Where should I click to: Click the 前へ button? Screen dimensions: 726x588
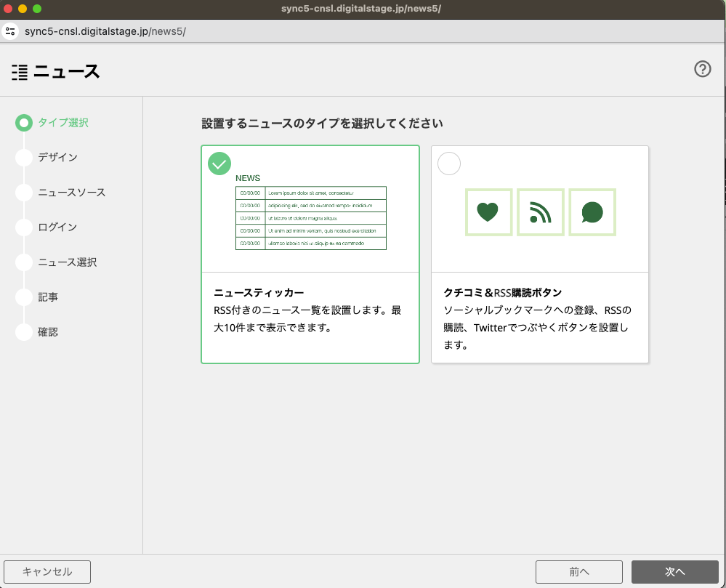[x=578, y=572]
